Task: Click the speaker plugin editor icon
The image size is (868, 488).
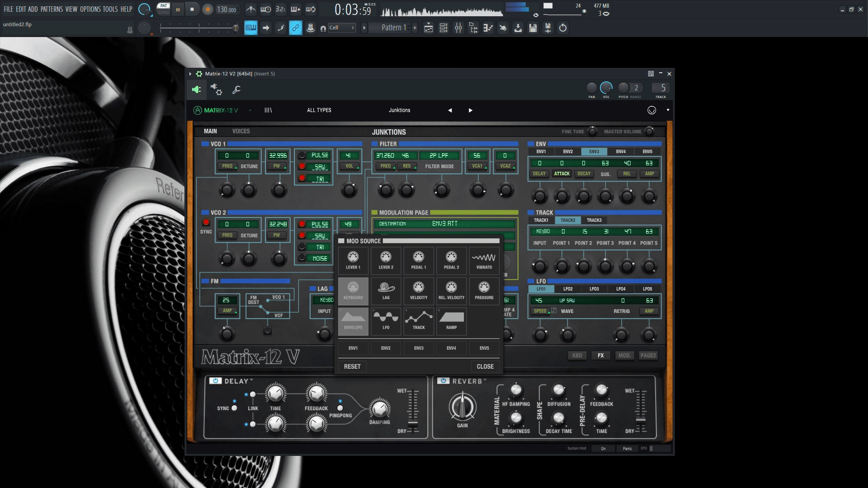Action: 197,90
